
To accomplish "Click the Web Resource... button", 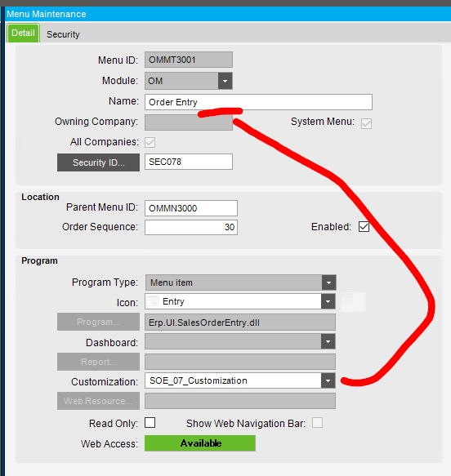I will pos(98,401).
